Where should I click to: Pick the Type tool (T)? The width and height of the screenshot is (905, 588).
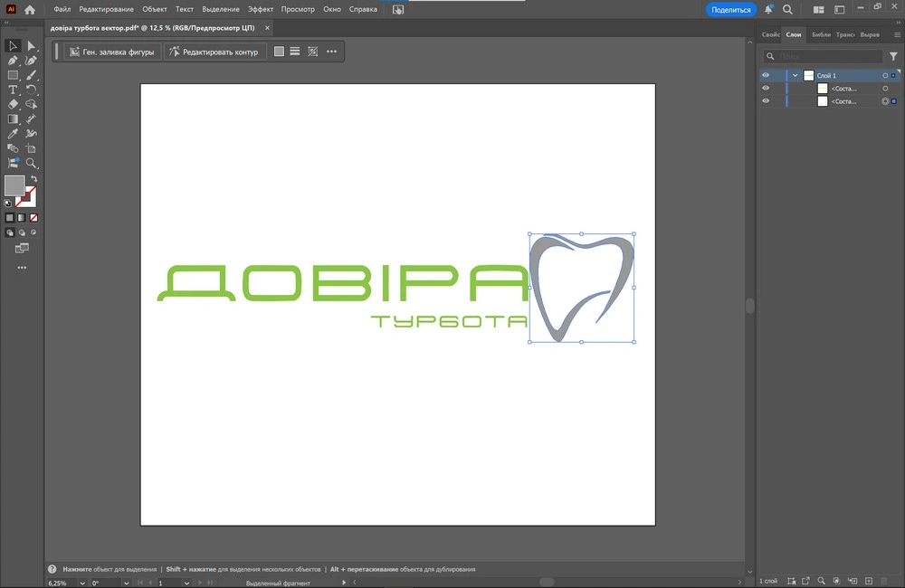(13, 90)
